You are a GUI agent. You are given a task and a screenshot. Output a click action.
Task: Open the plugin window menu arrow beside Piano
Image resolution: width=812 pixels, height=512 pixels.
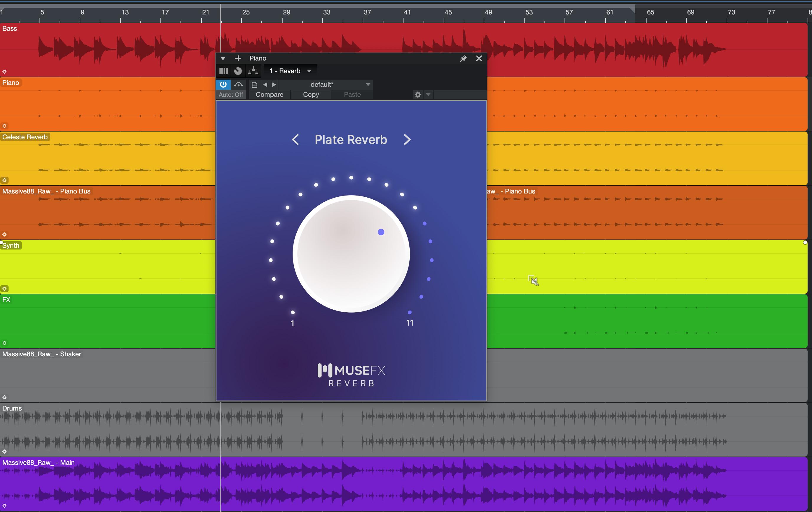pos(223,58)
